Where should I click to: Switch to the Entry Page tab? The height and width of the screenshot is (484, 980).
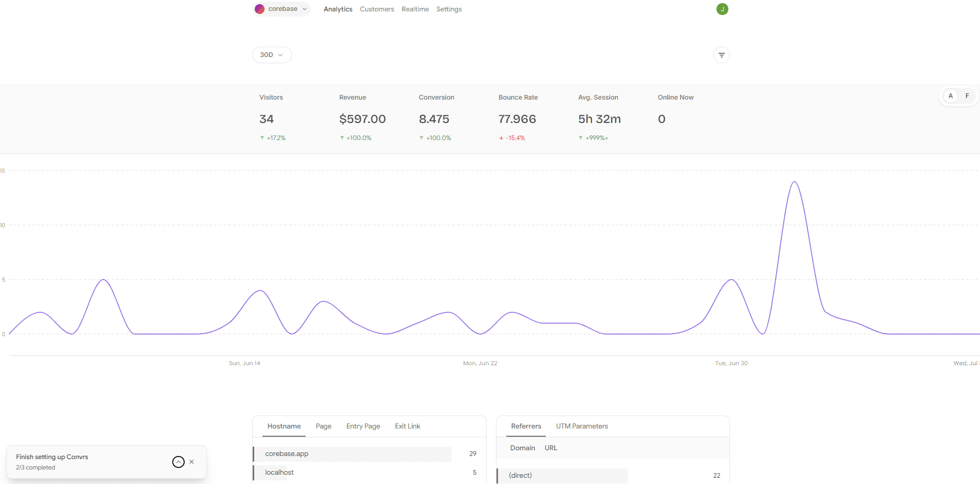(x=363, y=426)
